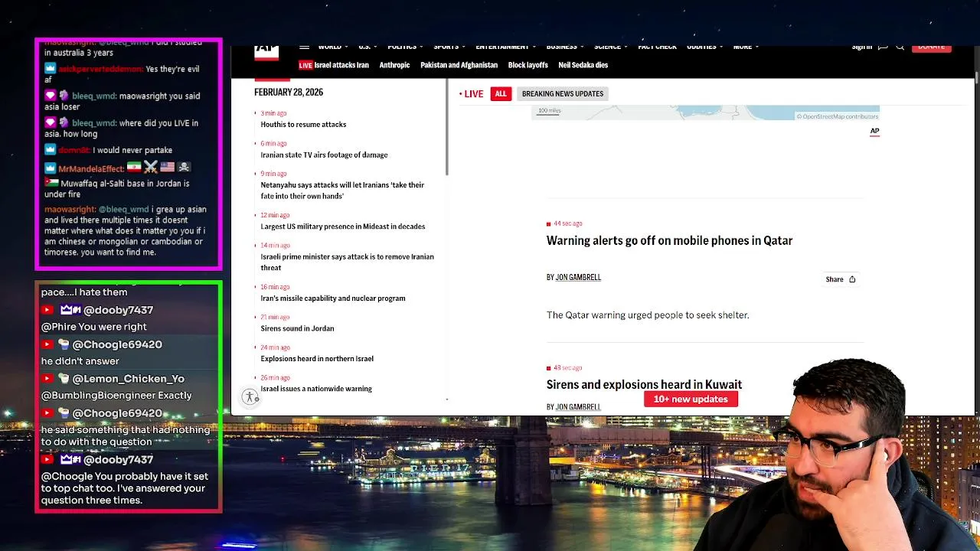Click the small AP credit logo under map
Image resolution: width=980 pixels, height=551 pixels.
pos(874,131)
